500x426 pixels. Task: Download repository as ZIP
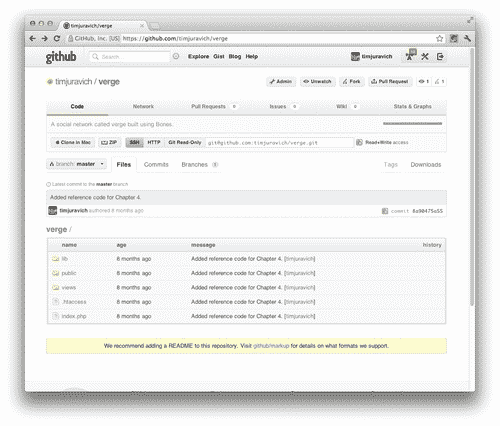click(x=109, y=142)
